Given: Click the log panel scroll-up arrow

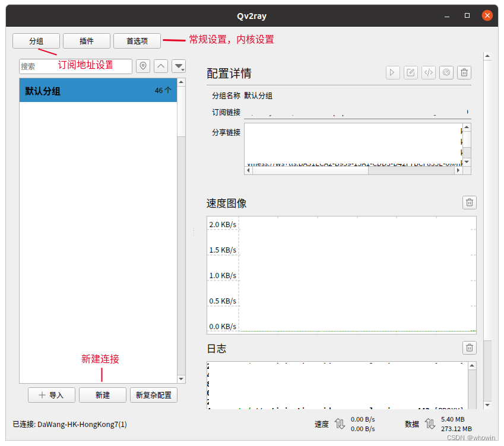Looking at the screenshot, I should [472, 366].
